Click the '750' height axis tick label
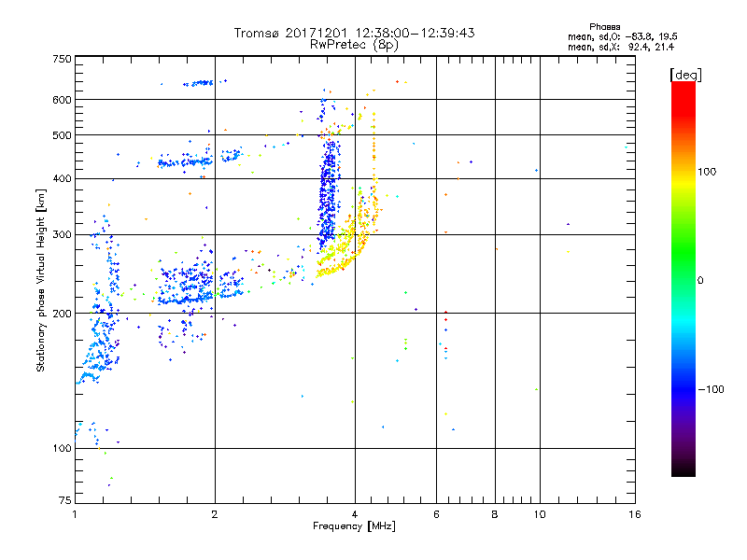Image resolution: width=747 pixels, height=560 pixels. [62, 59]
